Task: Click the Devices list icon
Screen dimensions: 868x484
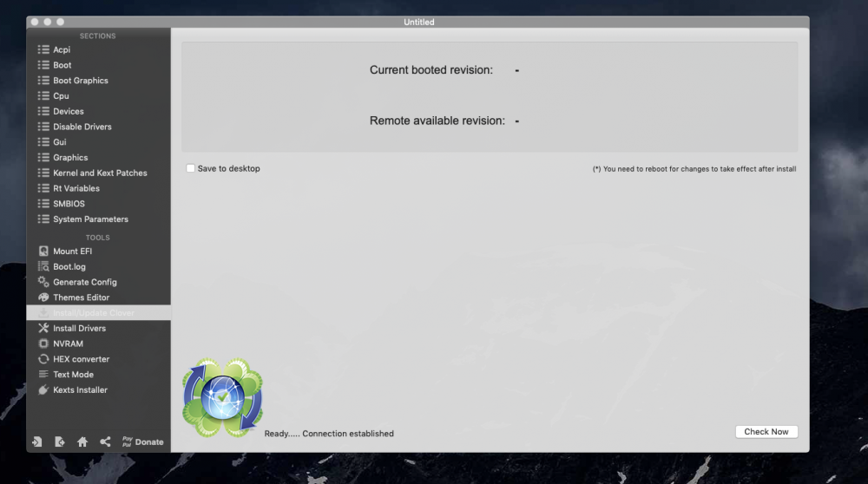Action: click(43, 112)
